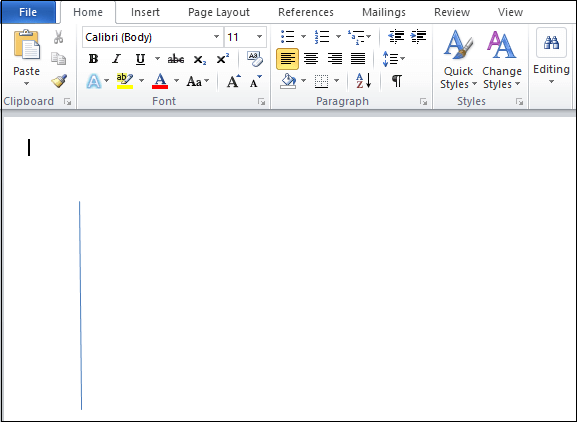
Task: Decrease paragraph indent
Action: point(396,36)
